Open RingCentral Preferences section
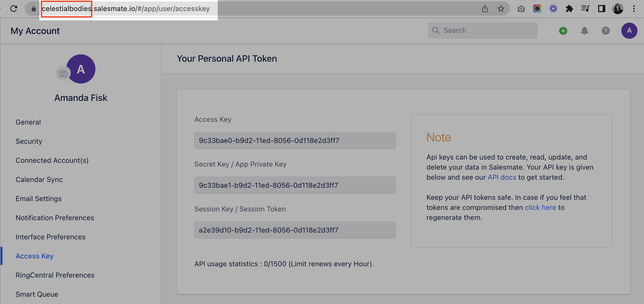This screenshot has width=644, height=304. pyautogui.click(x=55, y=275)
